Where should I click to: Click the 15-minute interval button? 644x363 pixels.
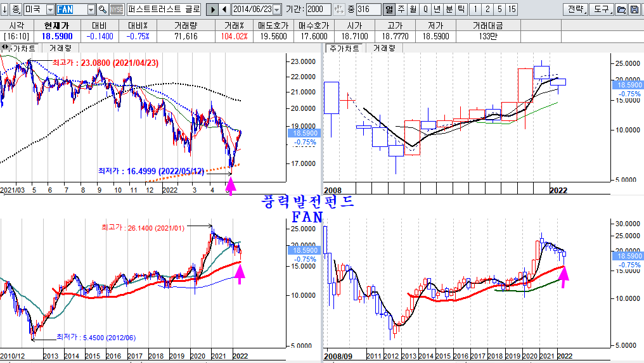[x=511, y=10]
